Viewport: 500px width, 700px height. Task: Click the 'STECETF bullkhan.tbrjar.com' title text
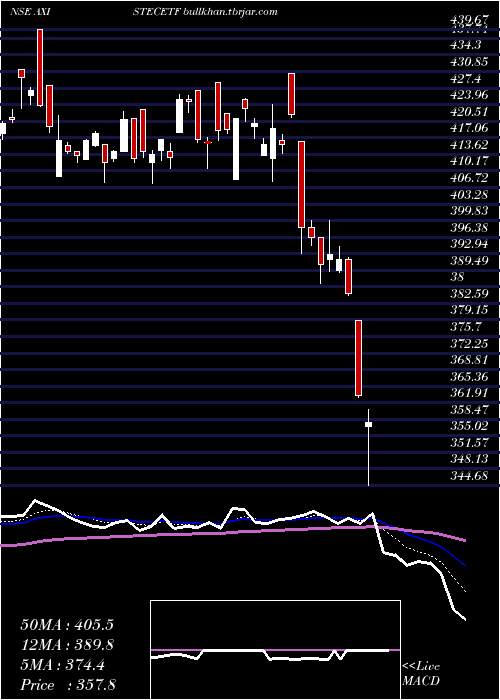coord(206,12)
